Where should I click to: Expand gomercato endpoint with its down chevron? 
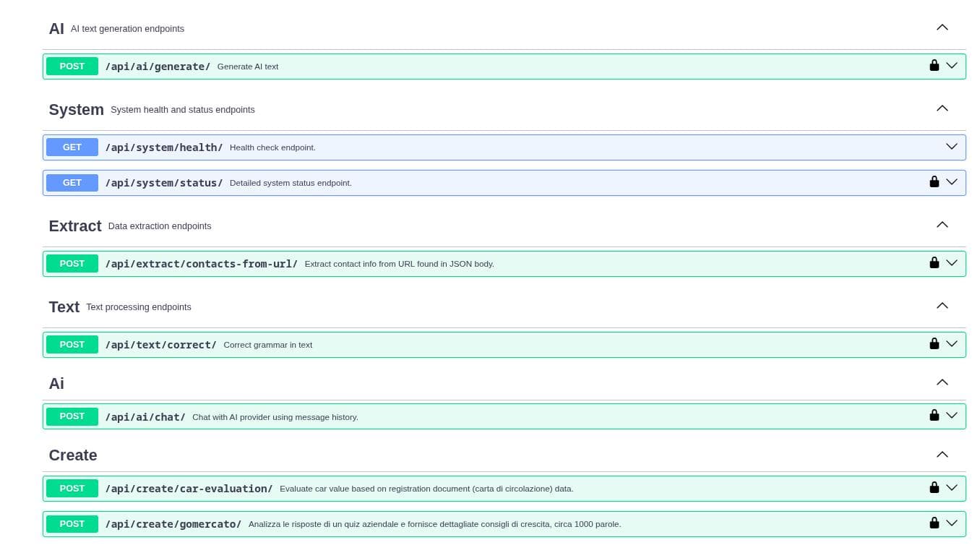pyautogui.click(x=952, y=523)
